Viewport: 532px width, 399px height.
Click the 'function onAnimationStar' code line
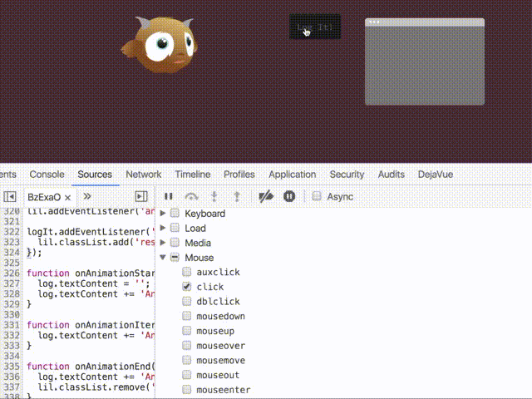click(x=91, y=273)
